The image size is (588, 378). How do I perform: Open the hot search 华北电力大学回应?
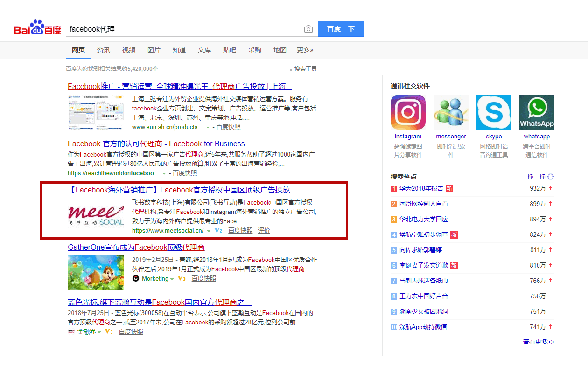coord(424,220)
